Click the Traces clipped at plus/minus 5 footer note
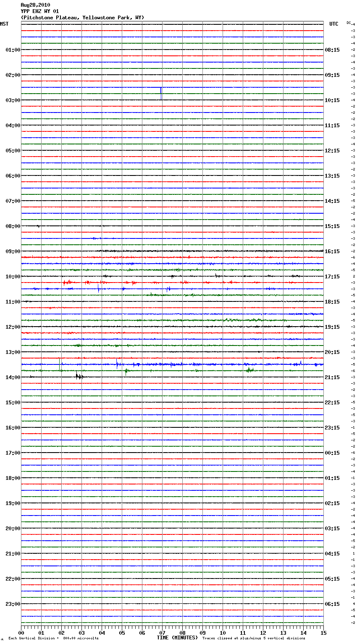This screenshot has width=357, height=644. click(x=254, y=638)
